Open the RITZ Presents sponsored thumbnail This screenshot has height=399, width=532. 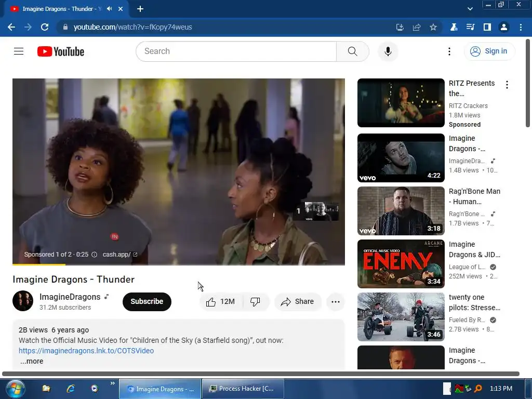[401, 103]
